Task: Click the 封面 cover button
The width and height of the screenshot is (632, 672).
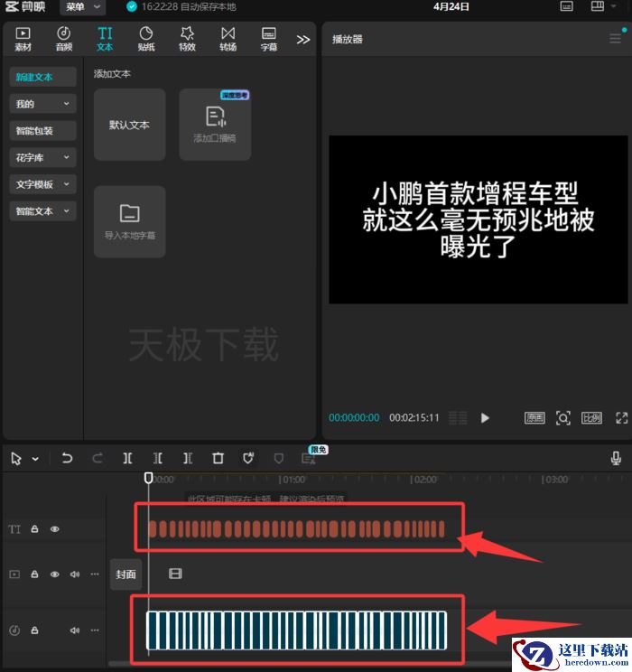Action: [x=125, y=574]
